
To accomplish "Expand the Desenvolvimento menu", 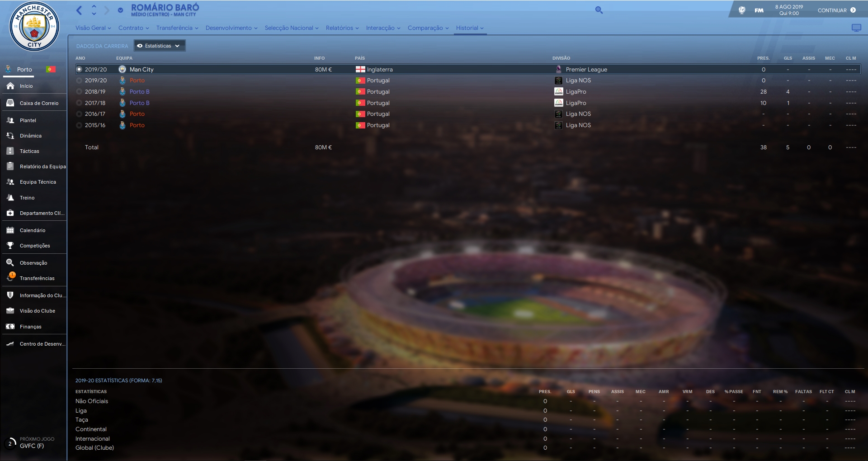I will 231,28.
